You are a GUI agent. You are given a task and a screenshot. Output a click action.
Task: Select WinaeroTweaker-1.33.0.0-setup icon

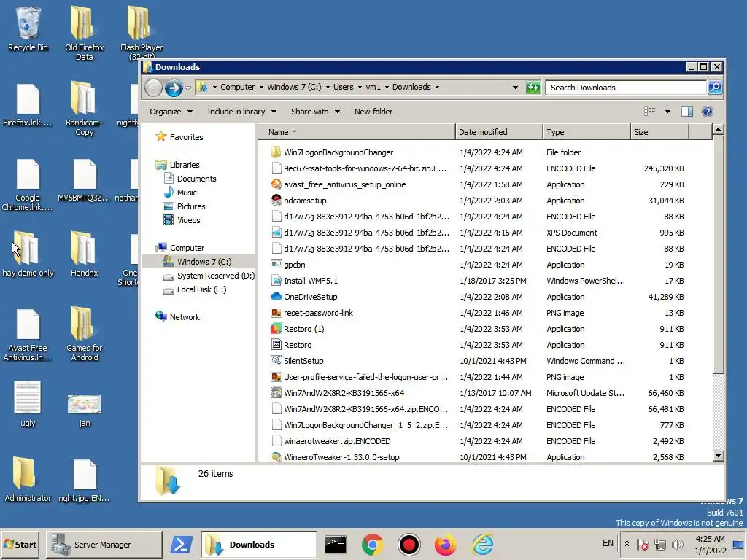(276, 456)
